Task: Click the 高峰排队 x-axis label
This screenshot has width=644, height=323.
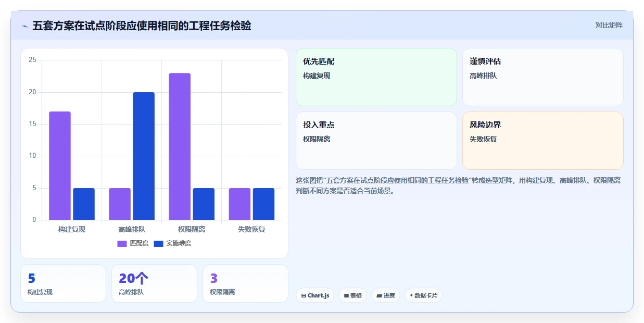Action: point(132,229)
